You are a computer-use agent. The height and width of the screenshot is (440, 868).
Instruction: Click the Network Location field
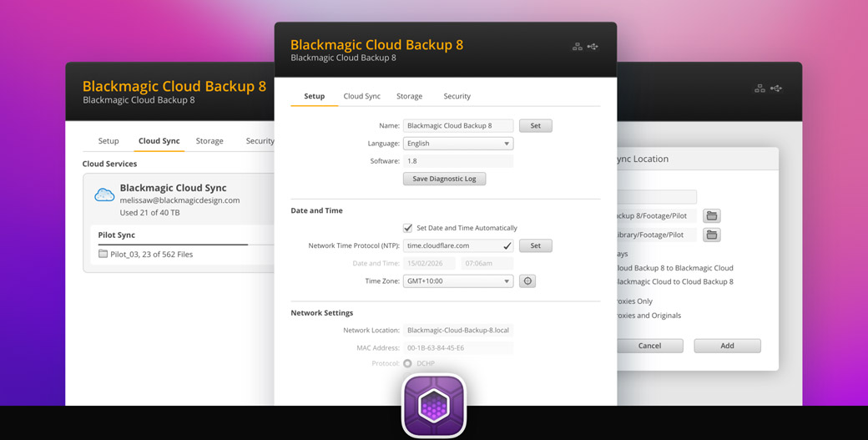(458, 331)
